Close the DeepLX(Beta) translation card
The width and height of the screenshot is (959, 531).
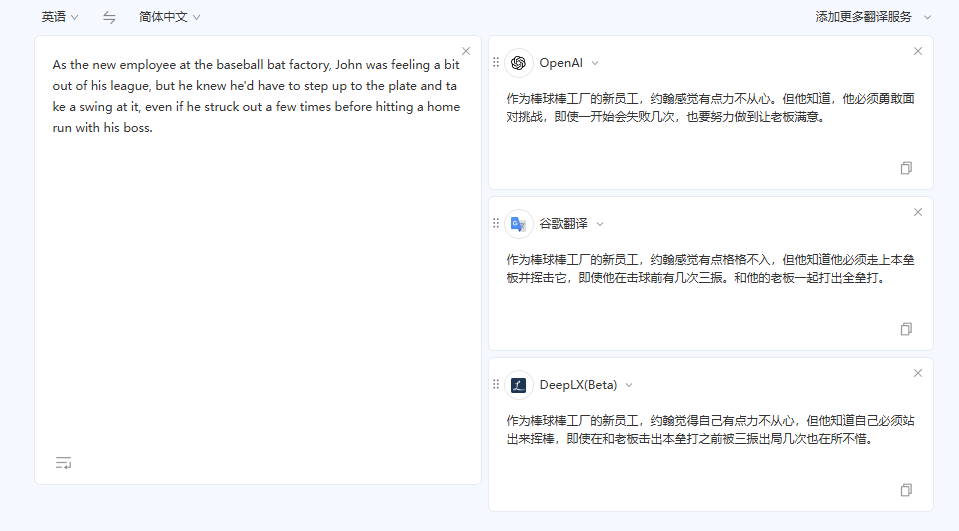coord(918,373)
